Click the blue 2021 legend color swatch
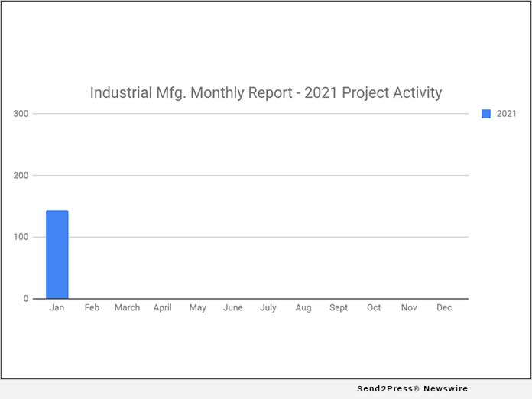Viewport: 532px width, 399px height. pos(486,114)
